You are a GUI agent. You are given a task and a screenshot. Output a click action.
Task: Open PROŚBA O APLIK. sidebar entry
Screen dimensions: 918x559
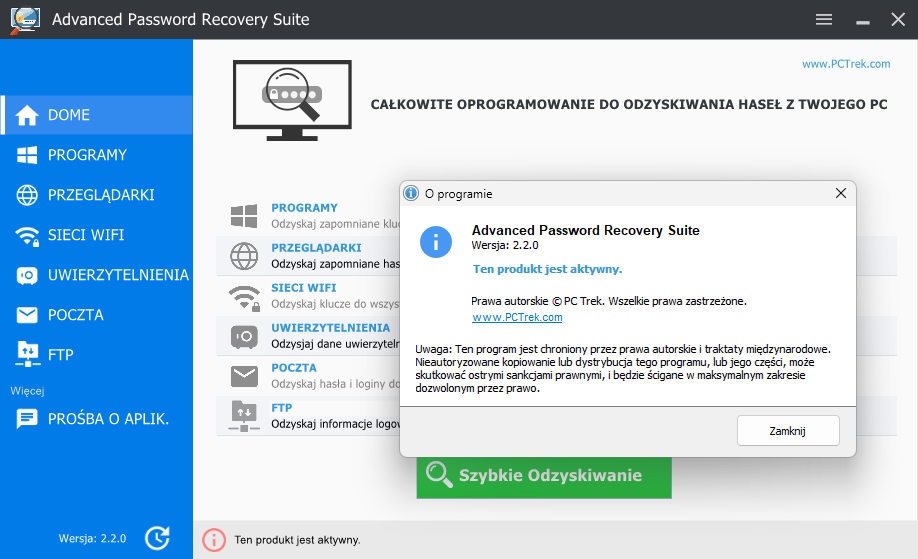pyautogui.click(x=97, y=419)
